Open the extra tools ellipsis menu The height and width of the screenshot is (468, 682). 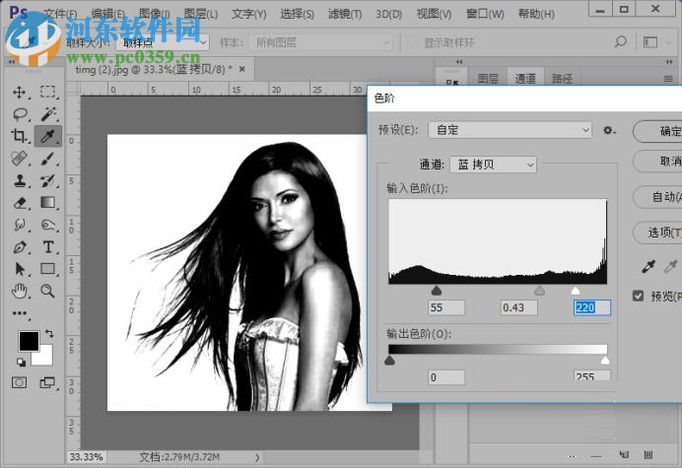pos(20,313)
